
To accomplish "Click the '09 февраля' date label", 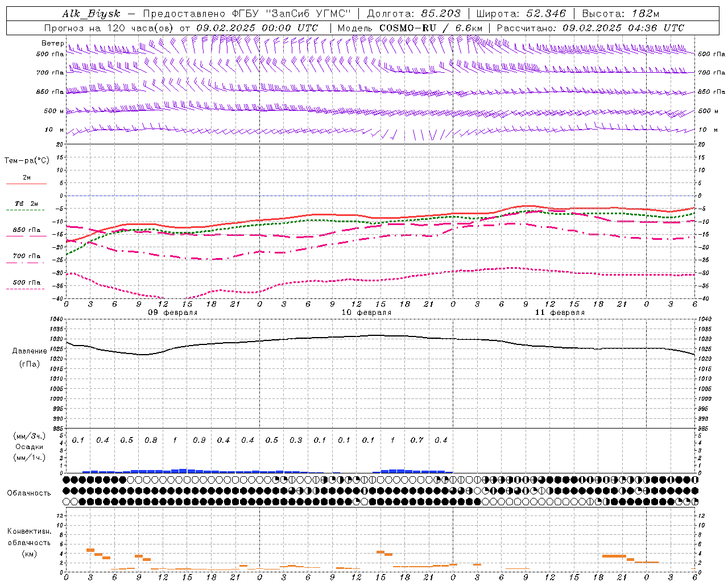I will [173, 313].
